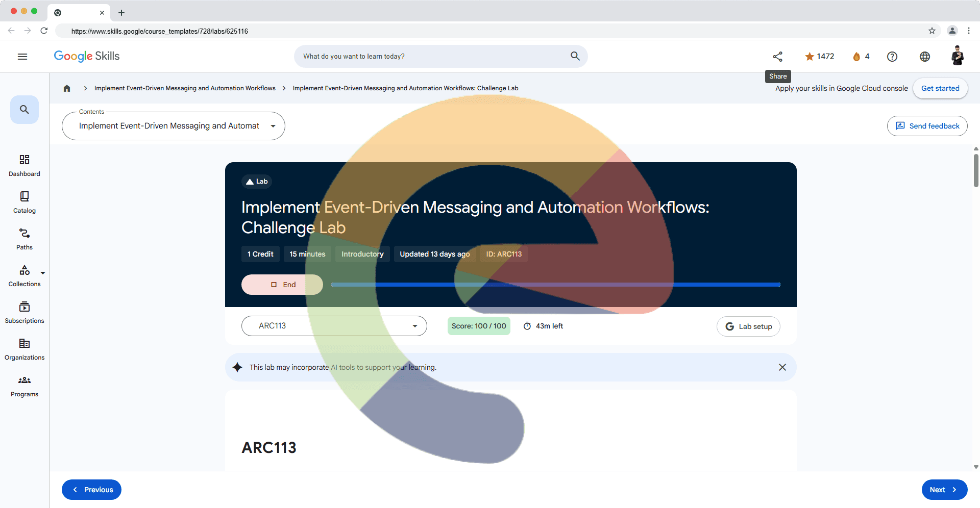Click the lab progress bar
980x508 pixels.
556,285
